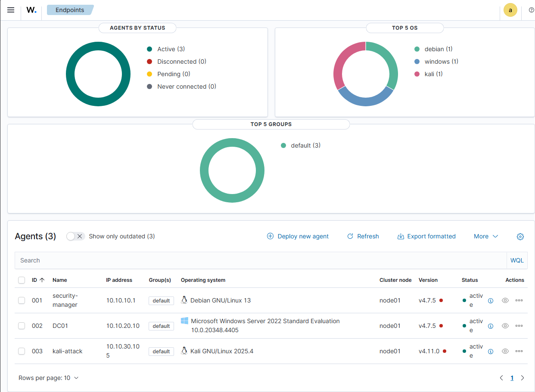Open the hamburger navigation menu
The height and width of the screenshot is (392, 535).
(x=11, y=9)
